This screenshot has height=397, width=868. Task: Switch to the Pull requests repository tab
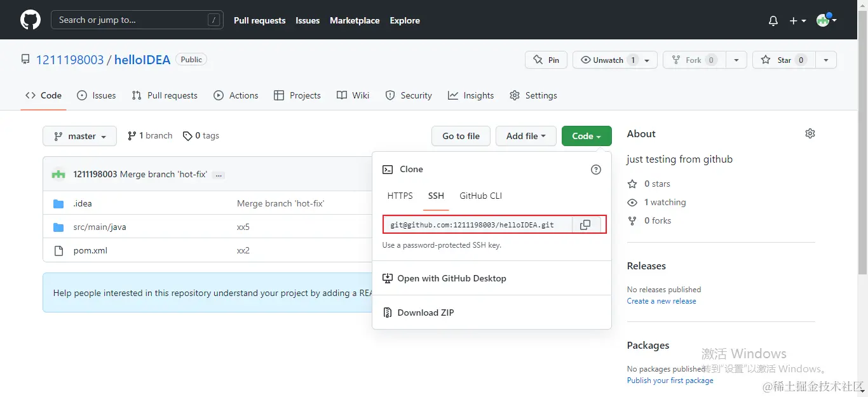(165, 95)
